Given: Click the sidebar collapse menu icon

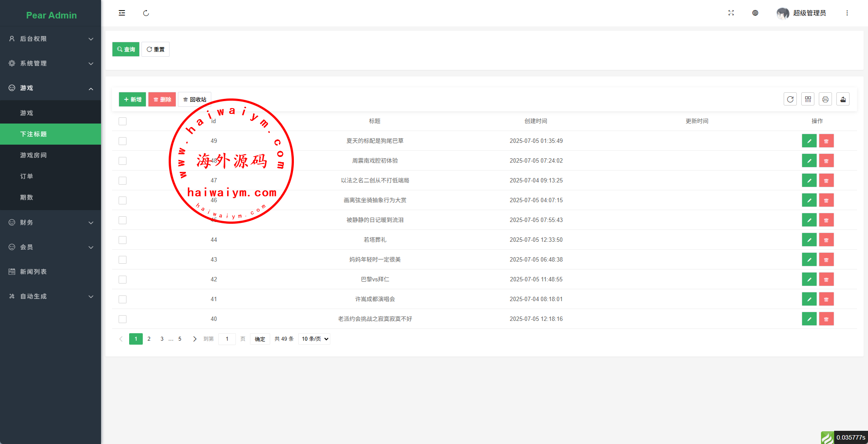Looking at the screenshot, I should pyautogui.click(x=122, y=13).
